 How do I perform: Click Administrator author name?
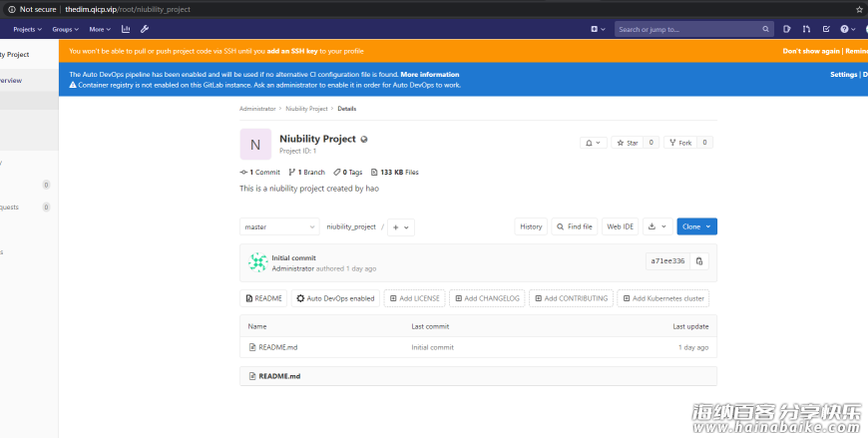point(293,268)
